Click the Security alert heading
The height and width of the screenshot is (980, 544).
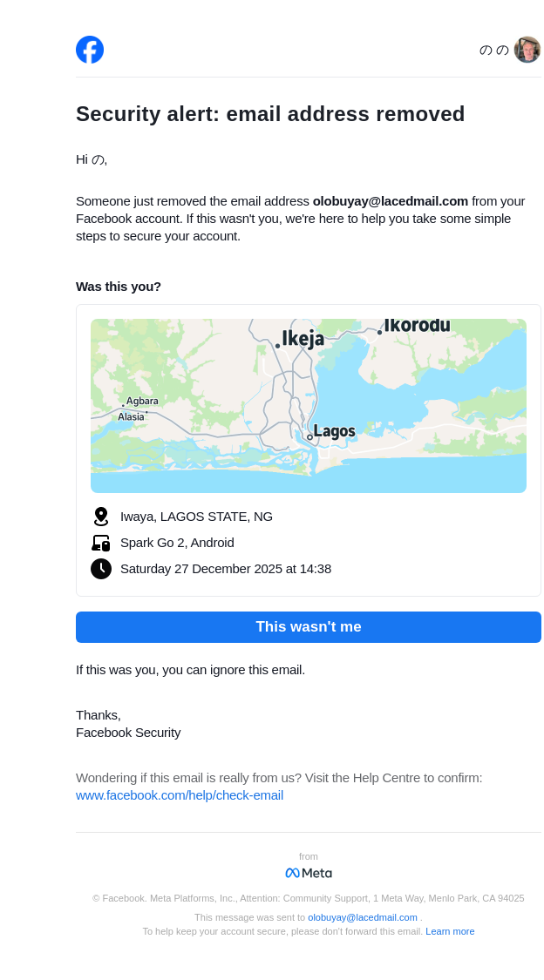click(x=270, y=114)
